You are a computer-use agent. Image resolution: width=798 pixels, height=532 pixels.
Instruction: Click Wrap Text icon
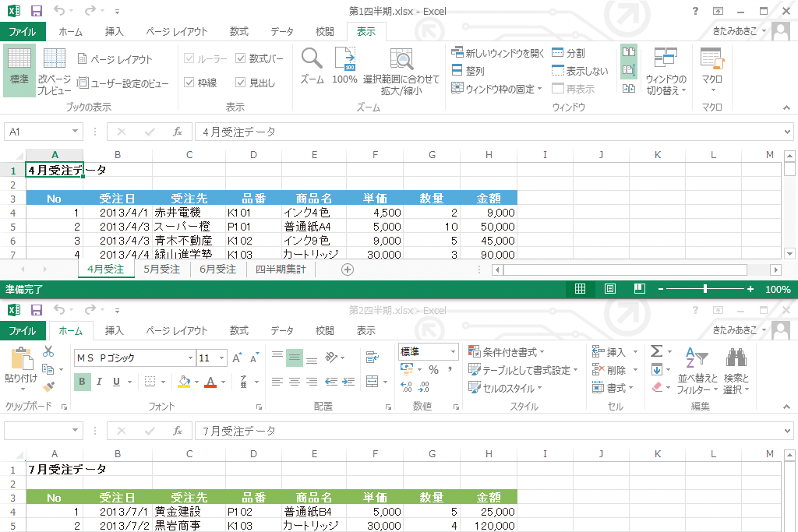click(x=372, y=358)
